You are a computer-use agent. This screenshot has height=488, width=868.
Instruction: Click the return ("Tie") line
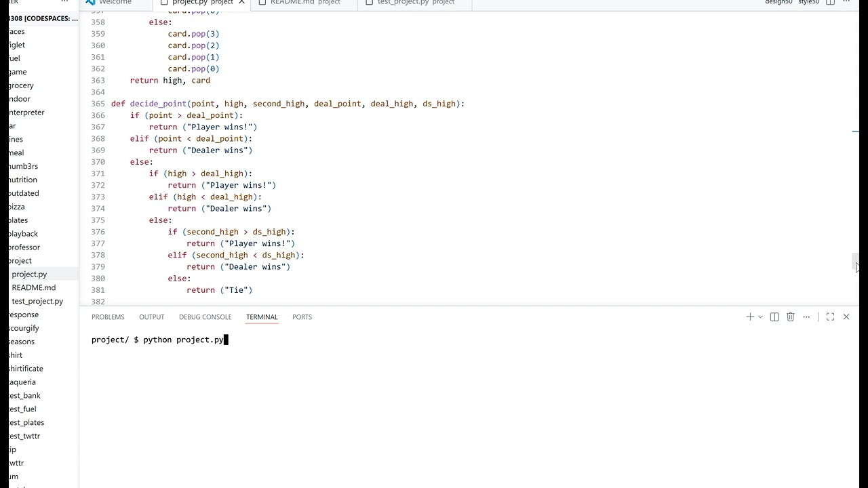click(220, 290)
